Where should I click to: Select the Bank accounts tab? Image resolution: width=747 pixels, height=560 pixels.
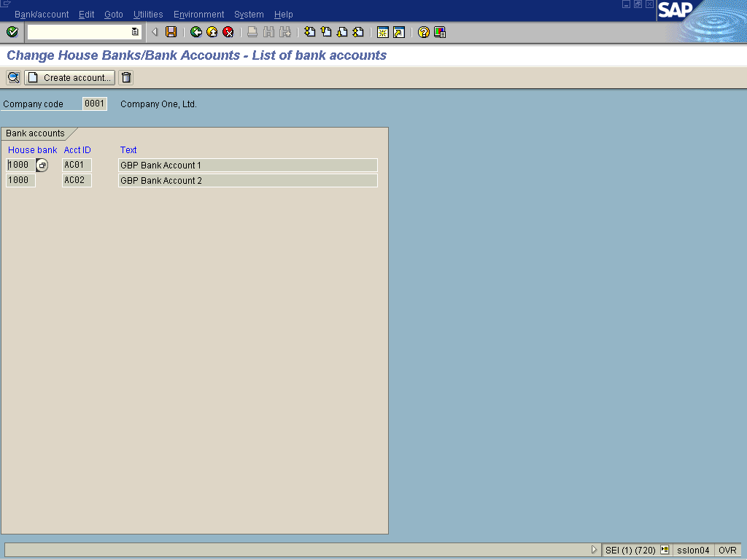35,133
